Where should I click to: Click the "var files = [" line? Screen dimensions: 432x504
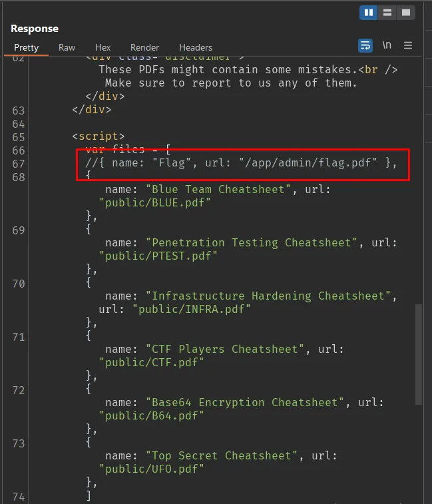coord(128,149)
